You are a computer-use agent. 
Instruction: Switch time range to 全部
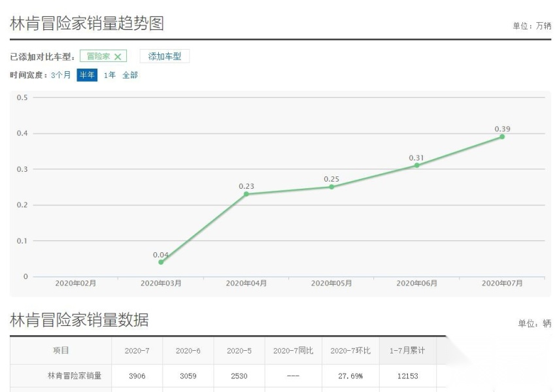click(130, 75)
